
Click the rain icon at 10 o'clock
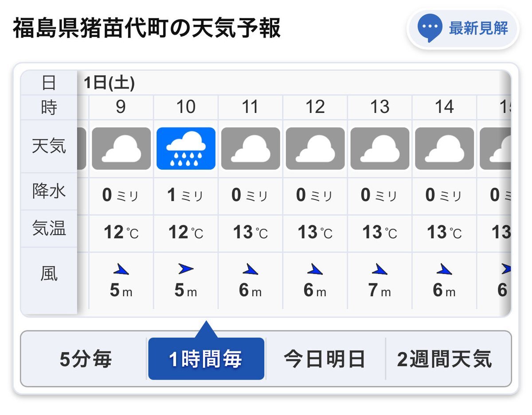click(x=186, y=149)
